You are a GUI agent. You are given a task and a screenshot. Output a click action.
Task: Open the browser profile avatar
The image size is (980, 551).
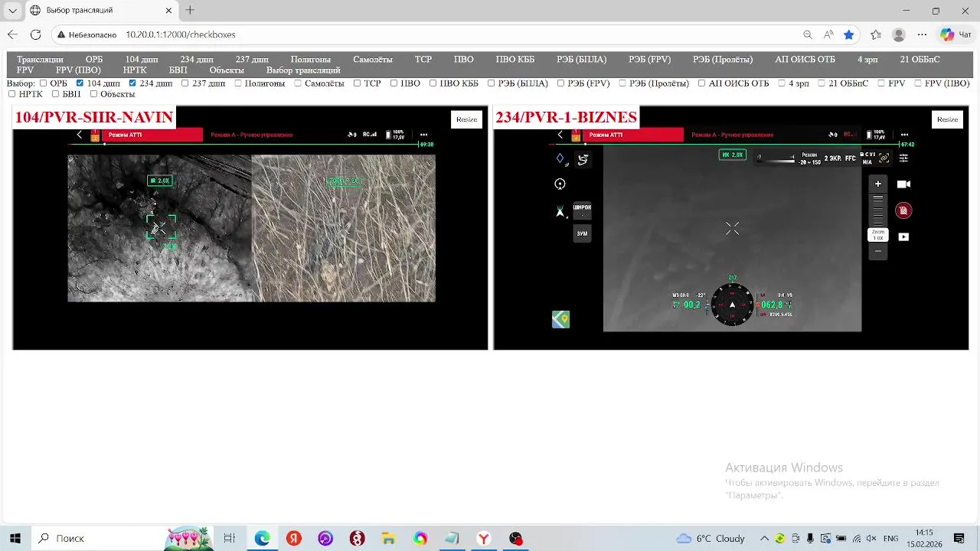coord(899,34)
